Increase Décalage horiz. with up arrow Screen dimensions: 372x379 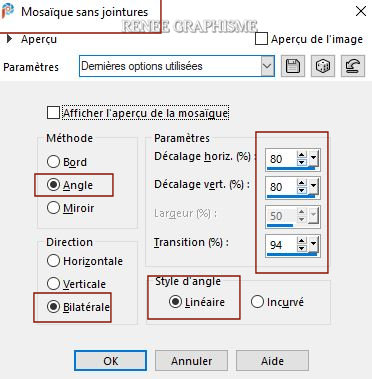pyautogui.click(x=301, y=155)
